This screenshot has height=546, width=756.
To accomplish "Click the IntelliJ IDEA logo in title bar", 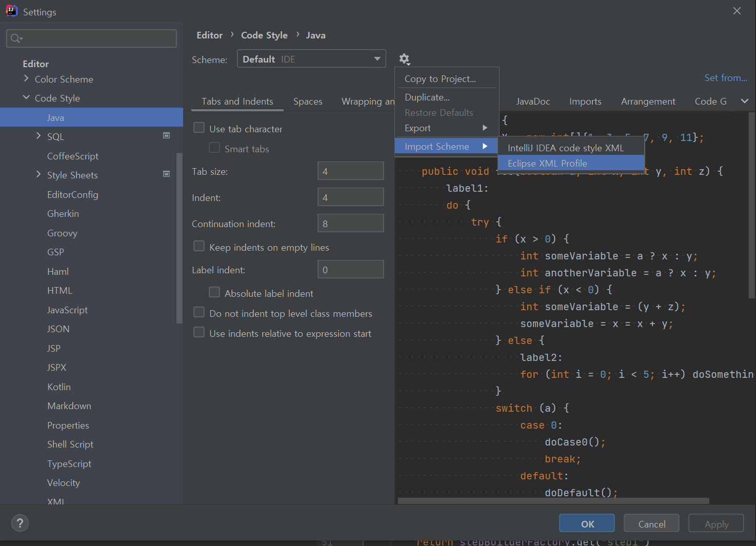I will (11, 11).
